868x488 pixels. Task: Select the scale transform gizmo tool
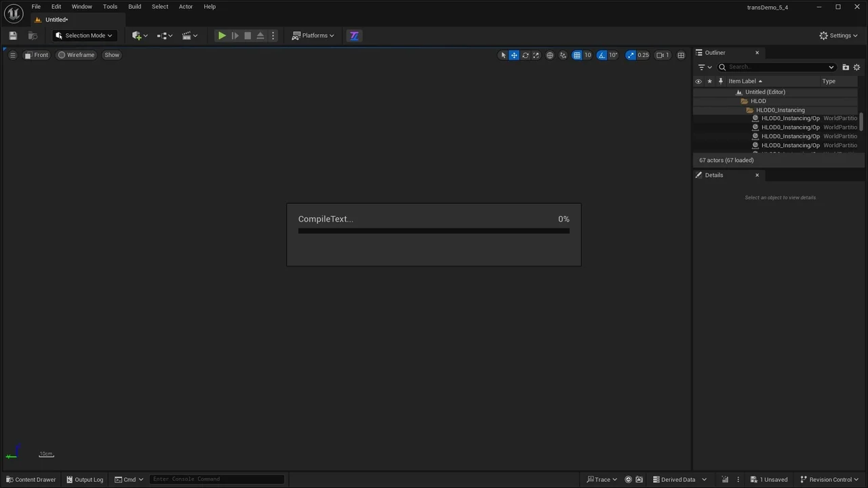coord(536,55)
